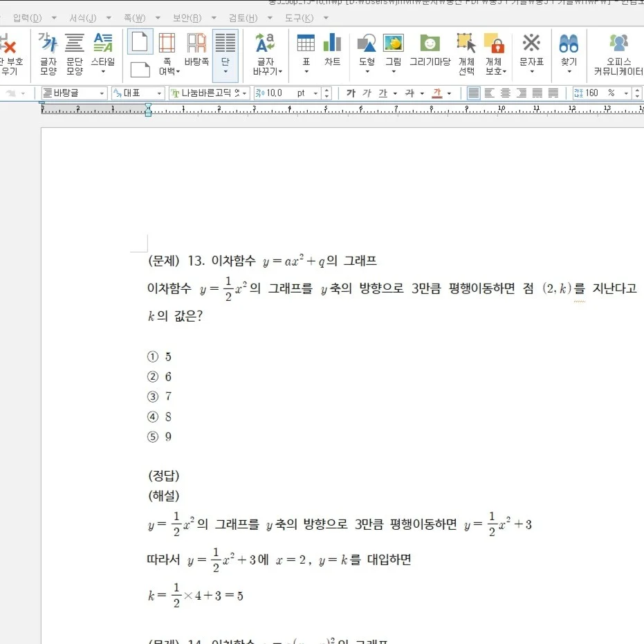Expand font color dropdown arrow
Viewport: 644px width, 644px height.
point(449,93)
